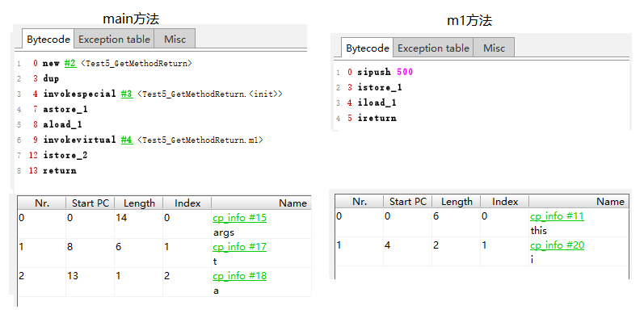The image size is (644, 318).
Task: Click variable name t in main table
Action: tap(215, 262)
